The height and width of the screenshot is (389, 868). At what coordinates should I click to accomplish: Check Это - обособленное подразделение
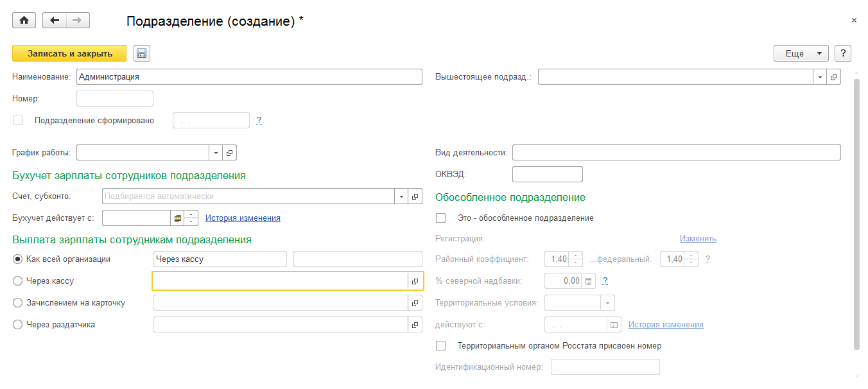tap(440, 218)
